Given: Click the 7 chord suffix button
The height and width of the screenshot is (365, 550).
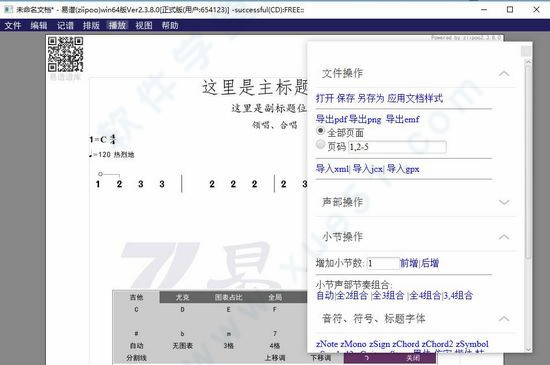Looking at the screenshot, I should pyautogui.click(x=275, y=333).
